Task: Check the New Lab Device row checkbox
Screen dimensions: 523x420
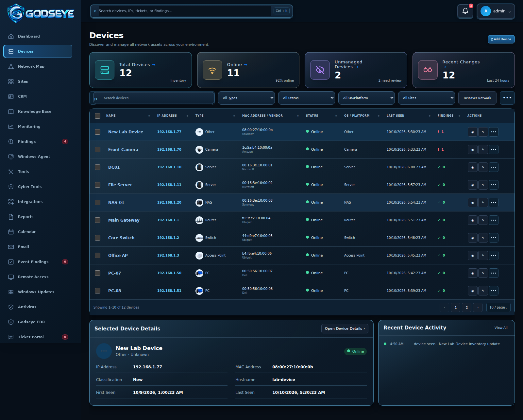Action: pos(97,132)
